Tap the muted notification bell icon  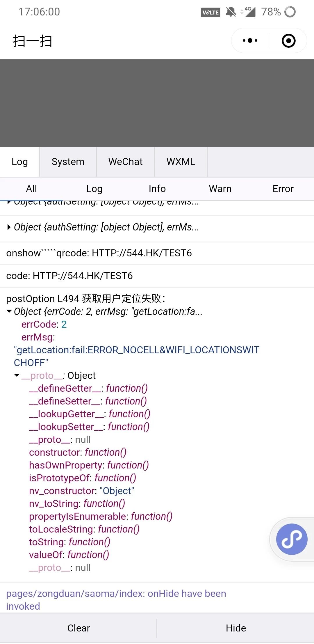231,12
